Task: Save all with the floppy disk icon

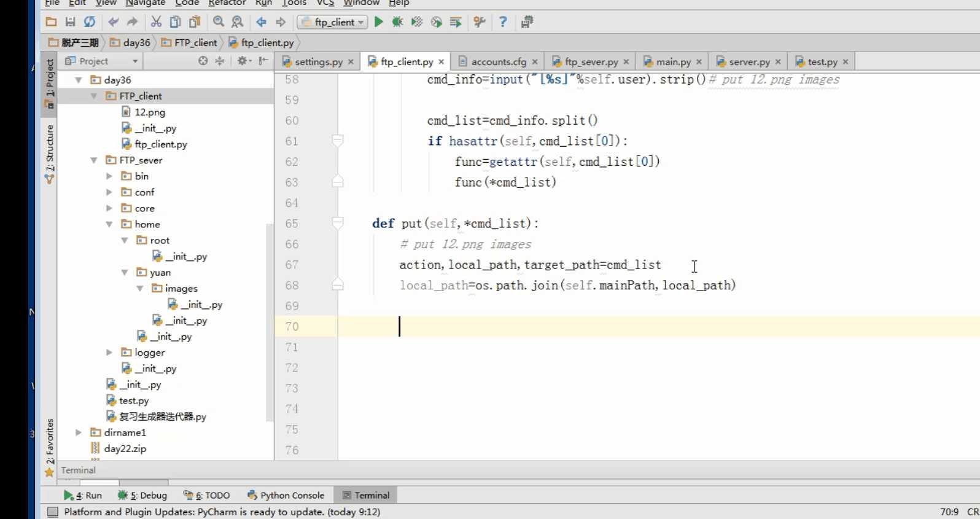Action: pyautogui.click(x=71, y=22)
